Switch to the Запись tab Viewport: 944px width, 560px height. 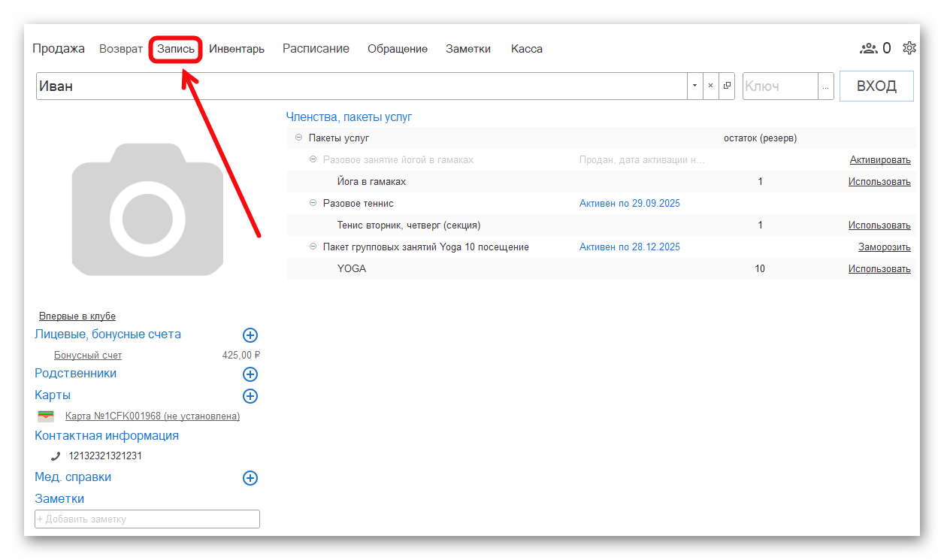coord(175,49)
